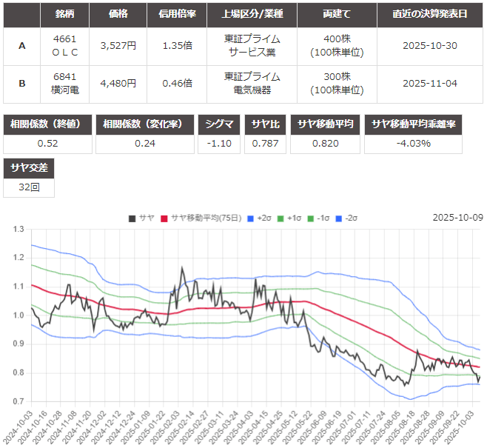Click the 相関係数(終値) label

(x=47, y=124)
